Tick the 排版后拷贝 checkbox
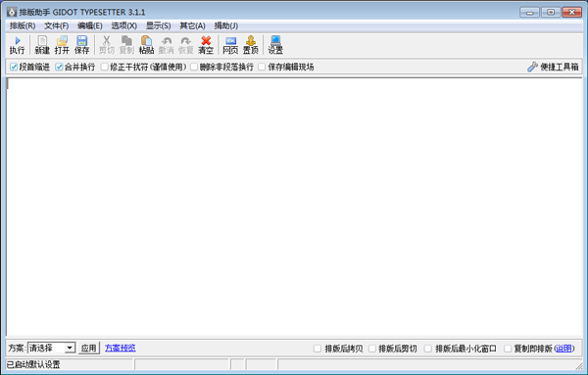The image size is (588, 375). (x=318, y=349)
